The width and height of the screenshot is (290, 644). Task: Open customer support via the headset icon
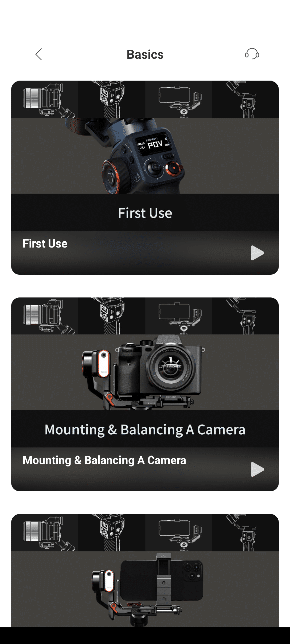(252, 54)
